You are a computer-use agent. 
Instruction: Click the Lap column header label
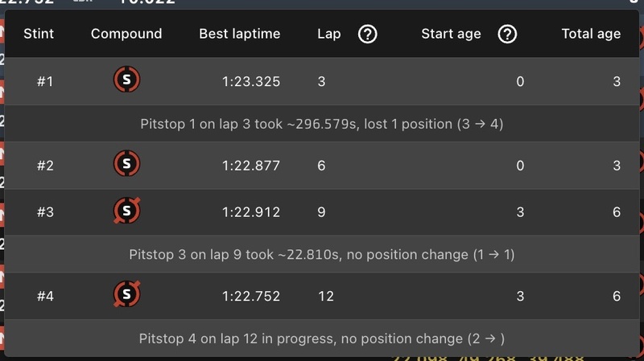point(329,34)
